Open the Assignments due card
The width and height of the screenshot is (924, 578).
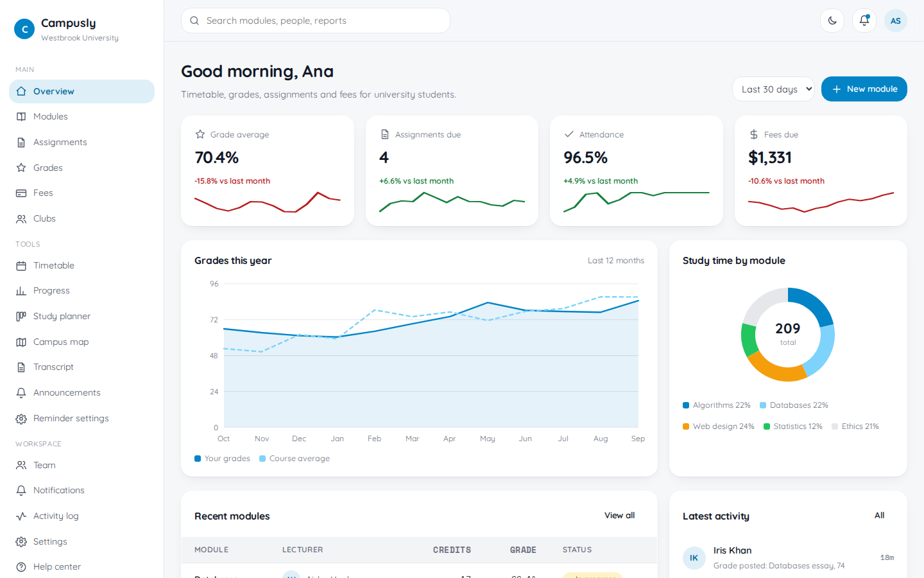pos(452,171)
